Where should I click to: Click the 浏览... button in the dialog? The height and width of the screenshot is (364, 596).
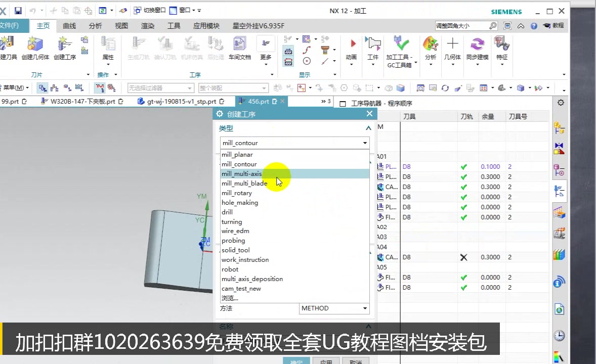tap(229, 298)
